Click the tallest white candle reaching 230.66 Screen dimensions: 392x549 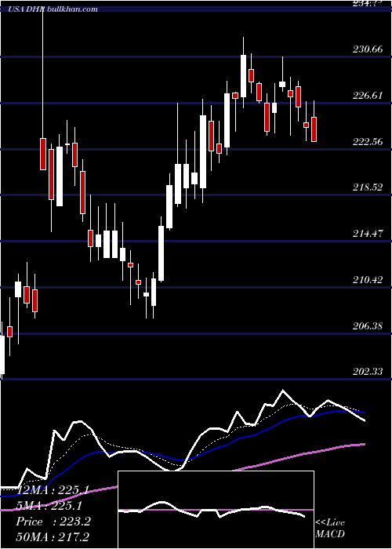pos(243,76)
